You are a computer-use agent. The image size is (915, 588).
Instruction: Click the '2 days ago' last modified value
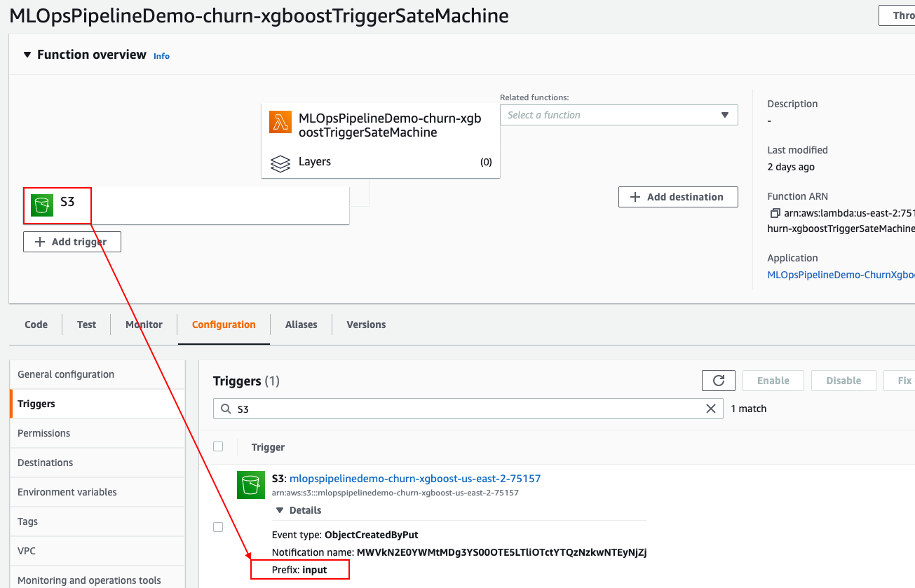(791, 167)
